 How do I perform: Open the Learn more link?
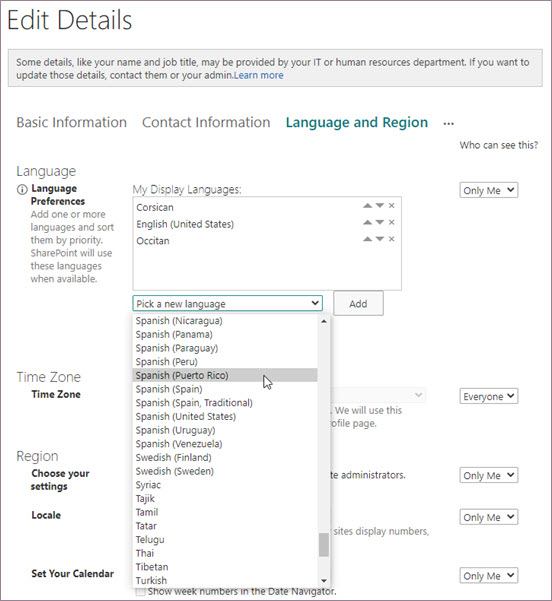(259, 75)
